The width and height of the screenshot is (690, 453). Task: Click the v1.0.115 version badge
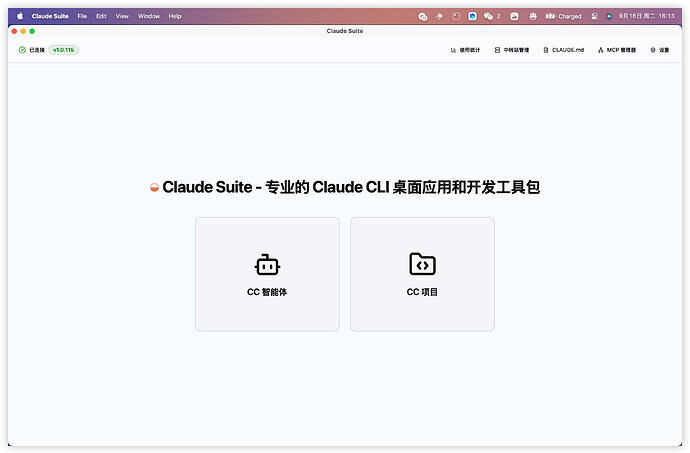(x=63, y=50)
